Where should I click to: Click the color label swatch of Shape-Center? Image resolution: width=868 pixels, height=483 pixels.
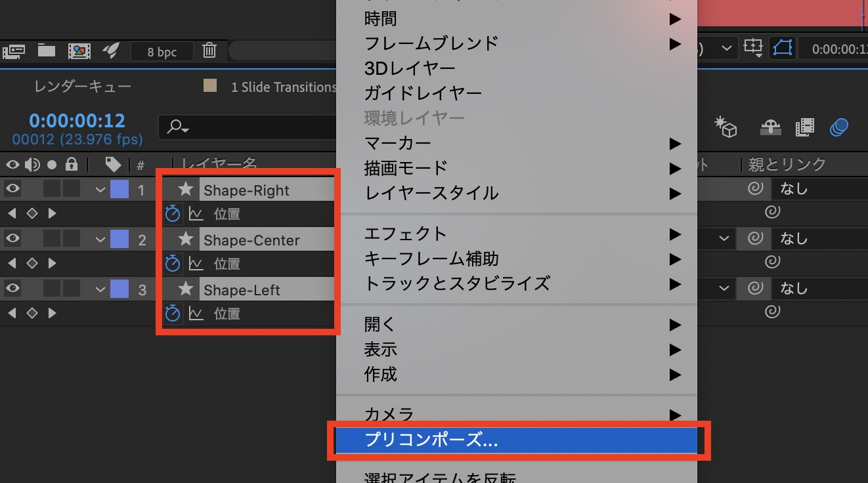tap(119, 240)
